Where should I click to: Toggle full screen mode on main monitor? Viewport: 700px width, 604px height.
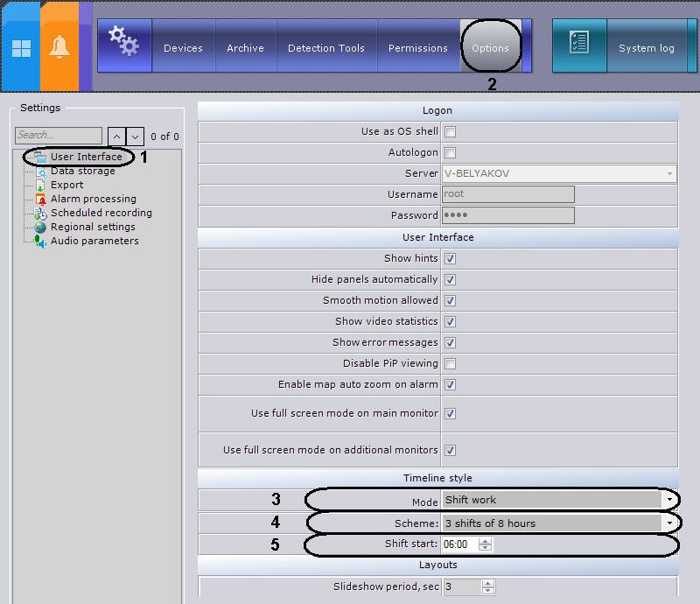(450, 414)
